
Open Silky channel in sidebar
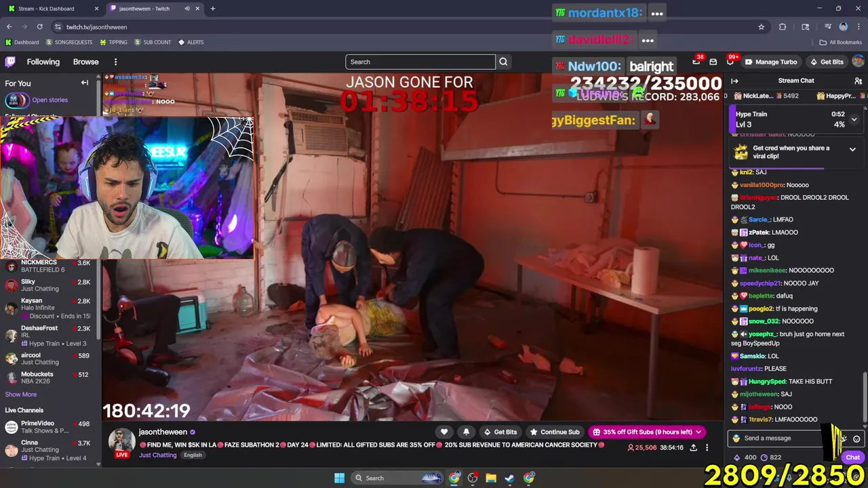point(49,285)
